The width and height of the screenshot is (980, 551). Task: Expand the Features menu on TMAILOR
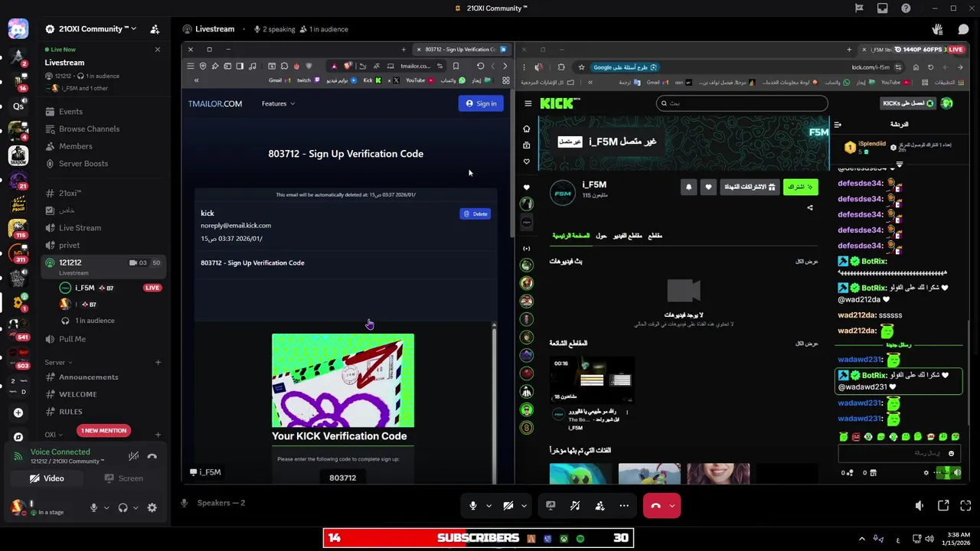click(x=278, y=103)
